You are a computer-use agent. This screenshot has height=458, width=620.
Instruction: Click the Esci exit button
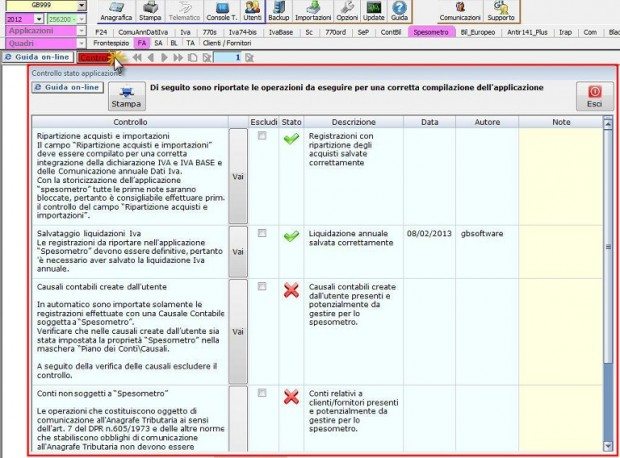click(594, 96)
